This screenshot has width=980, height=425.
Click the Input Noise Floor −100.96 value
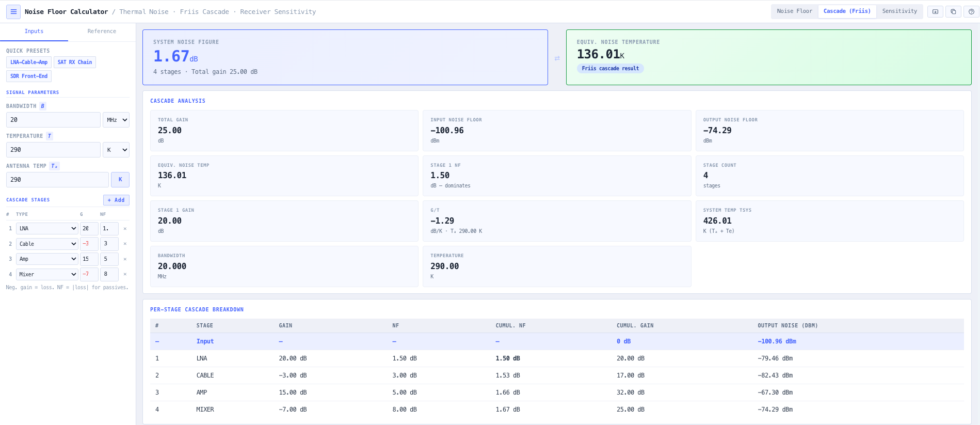pos(447,131)
